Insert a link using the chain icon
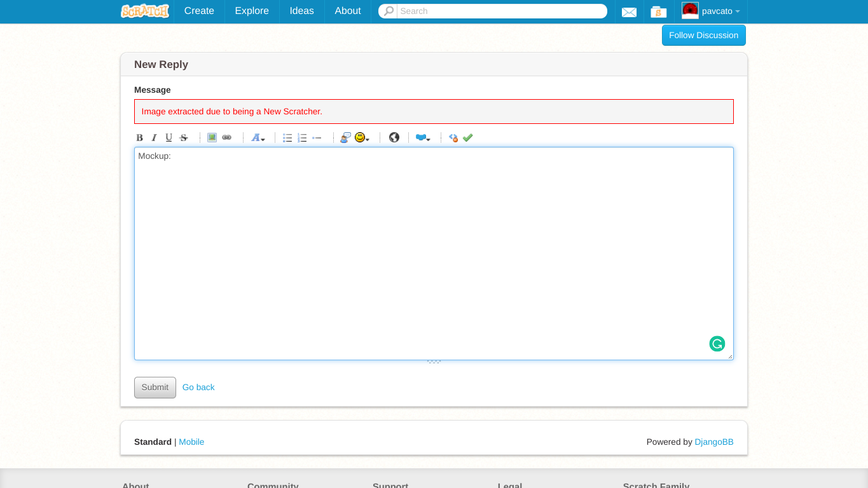 (x=226, y=138)
